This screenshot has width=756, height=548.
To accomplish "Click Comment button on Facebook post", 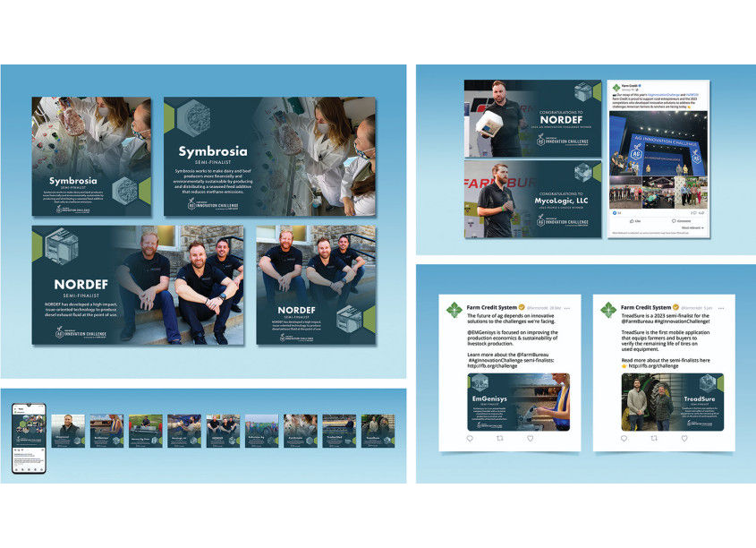I will pyautogui.click(x=680, y=221).
